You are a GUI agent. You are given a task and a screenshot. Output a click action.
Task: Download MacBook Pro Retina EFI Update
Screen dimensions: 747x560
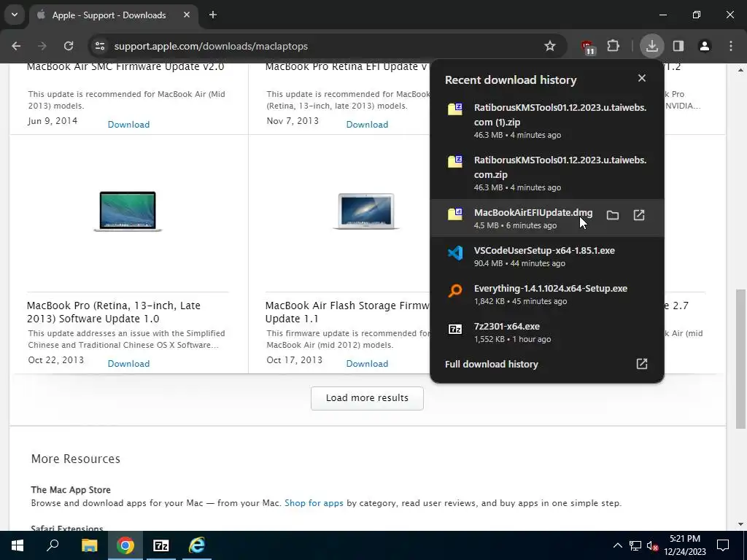tap(367, 124)
